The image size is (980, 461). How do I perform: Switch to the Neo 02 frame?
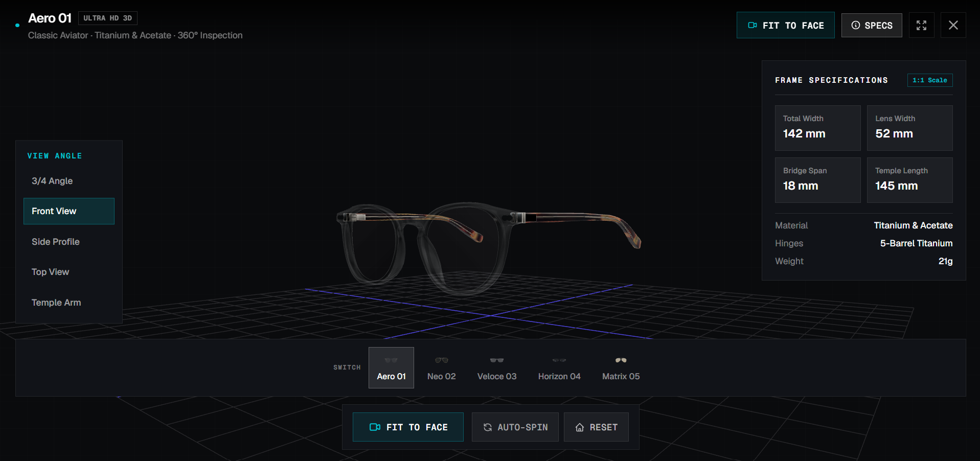[x=441, y=368]
